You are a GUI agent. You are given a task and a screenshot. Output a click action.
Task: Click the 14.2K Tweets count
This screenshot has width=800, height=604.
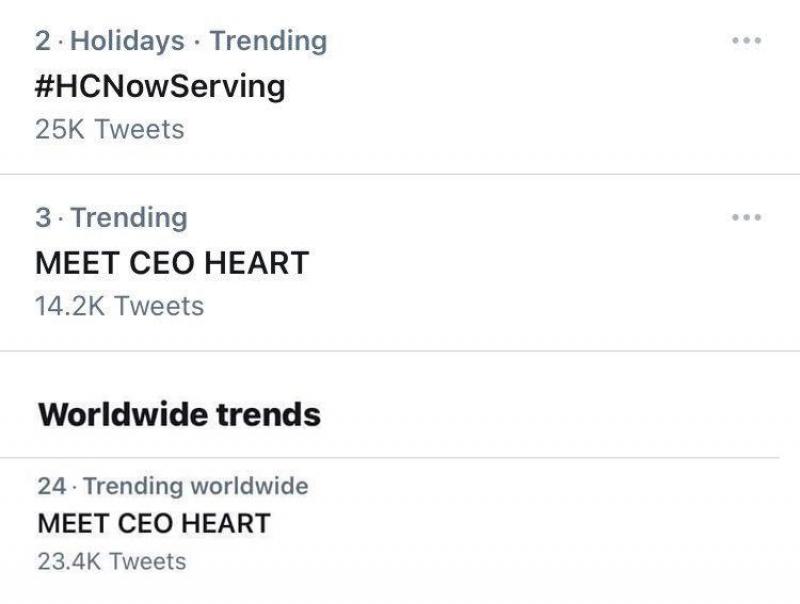click(x=119, y=306)
